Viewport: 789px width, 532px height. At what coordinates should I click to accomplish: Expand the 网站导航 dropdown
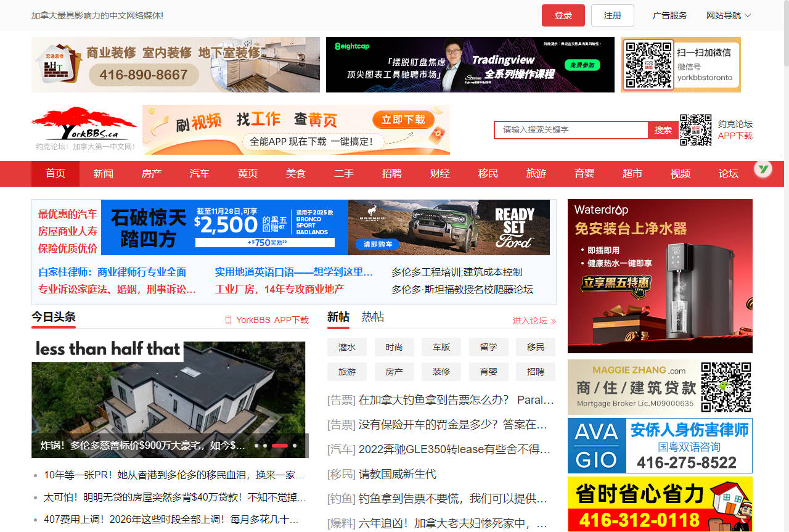(729, 15)
